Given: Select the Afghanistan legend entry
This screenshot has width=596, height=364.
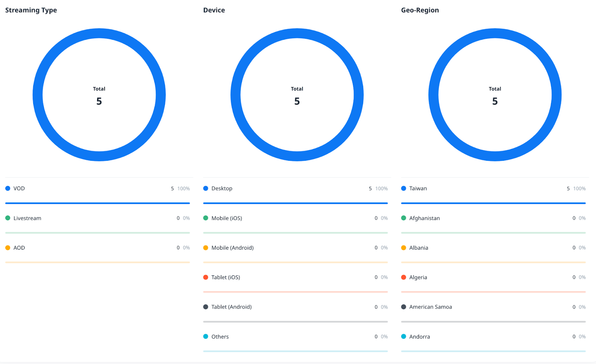Looking at the screenshot, I should [424, 218].
